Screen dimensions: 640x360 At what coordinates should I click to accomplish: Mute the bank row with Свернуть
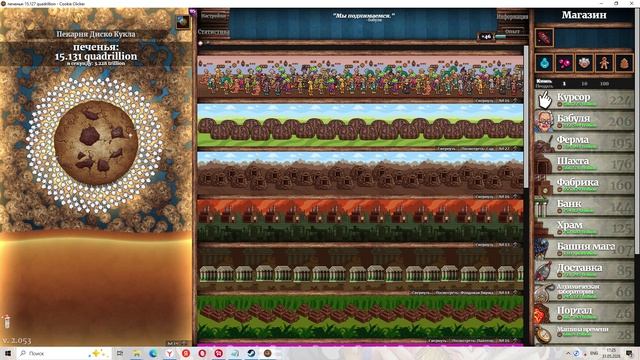[x=421, y=293]
